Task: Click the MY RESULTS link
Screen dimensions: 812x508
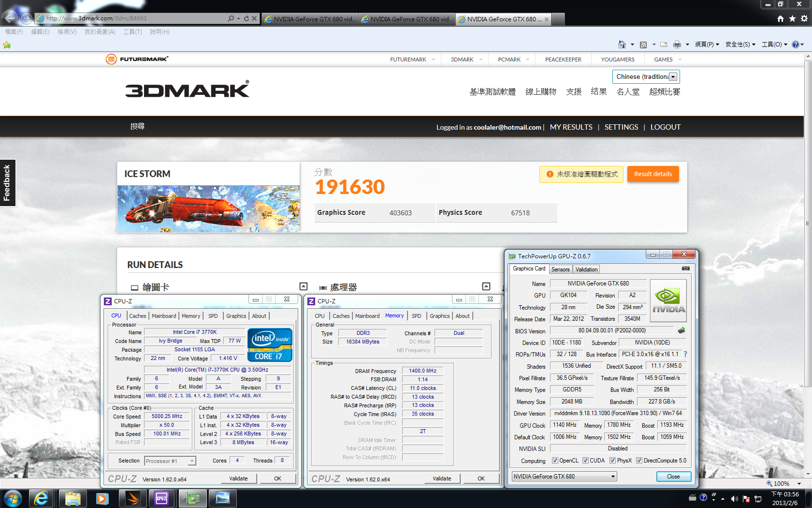Action: click(x=571, y=127)
